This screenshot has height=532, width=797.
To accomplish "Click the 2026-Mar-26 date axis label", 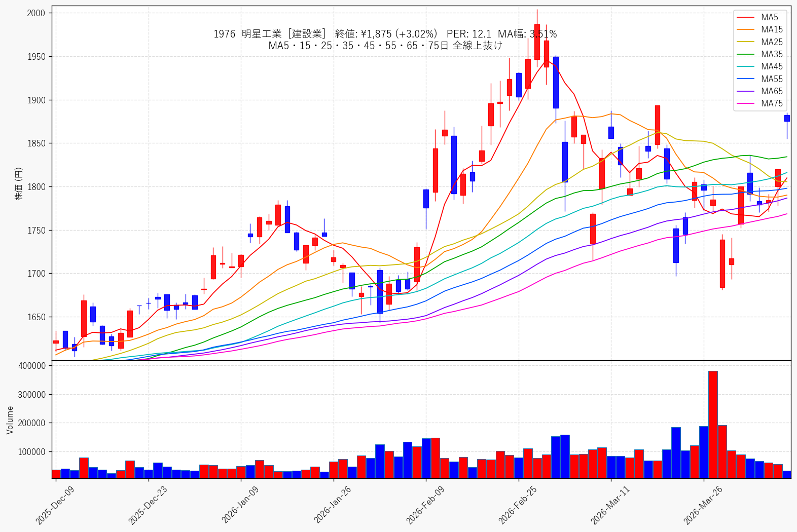I will coord(703,505).
